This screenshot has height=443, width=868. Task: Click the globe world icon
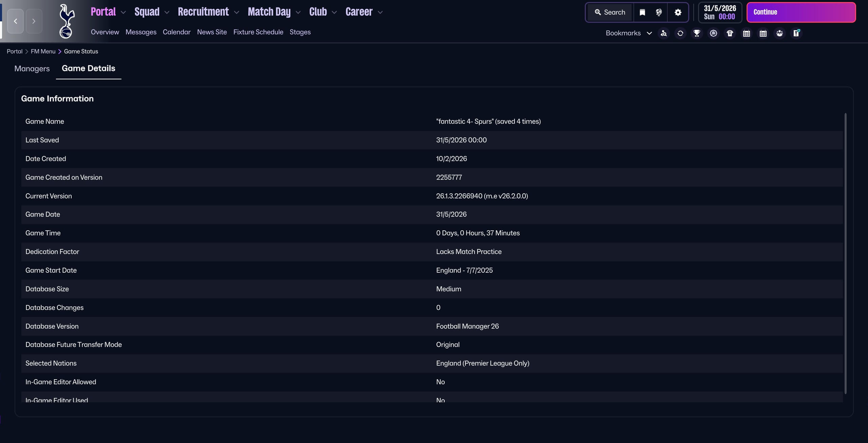click(x=659, y=13)
